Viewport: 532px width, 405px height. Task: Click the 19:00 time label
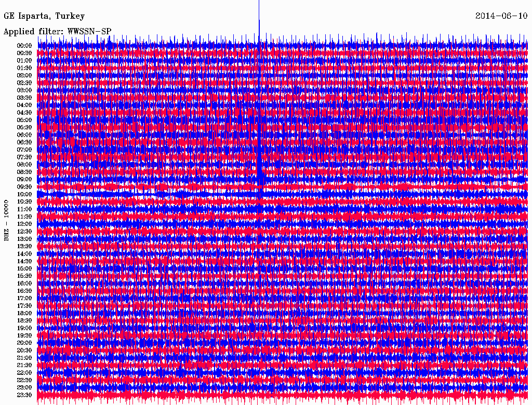click(x=24, y=328)
